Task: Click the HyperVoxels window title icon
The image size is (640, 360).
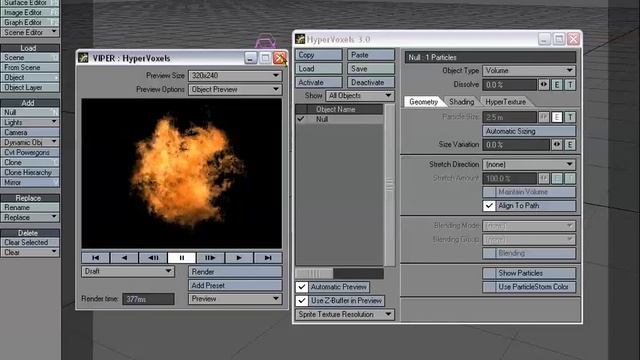Action: 300,39
